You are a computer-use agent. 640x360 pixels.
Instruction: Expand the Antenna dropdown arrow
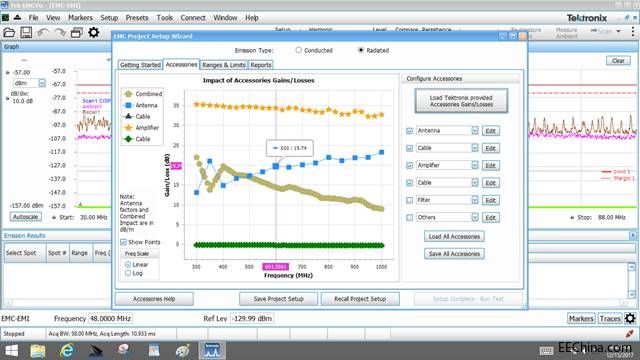click(x=475, y=131)
